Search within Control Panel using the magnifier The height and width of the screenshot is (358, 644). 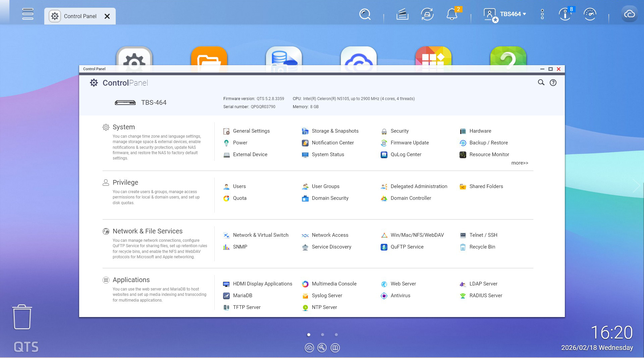pyautogui.click(x=541, y=83)
